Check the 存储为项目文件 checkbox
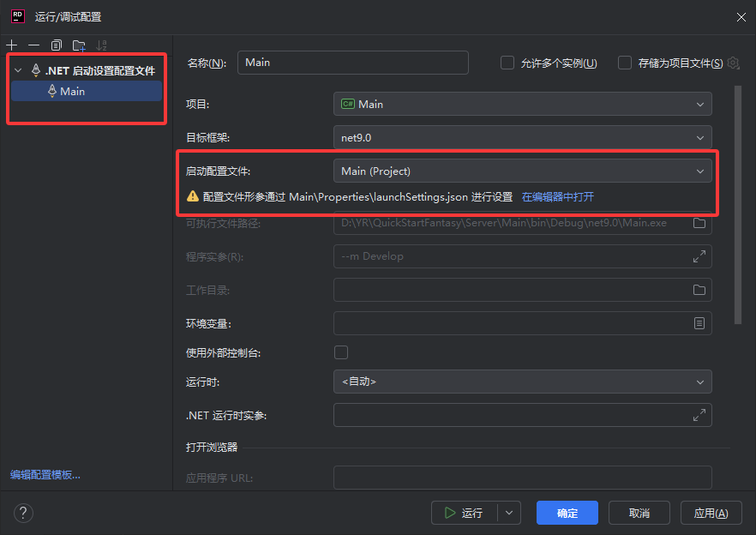This screenshot has height=535, width=756. coord(625,63)
